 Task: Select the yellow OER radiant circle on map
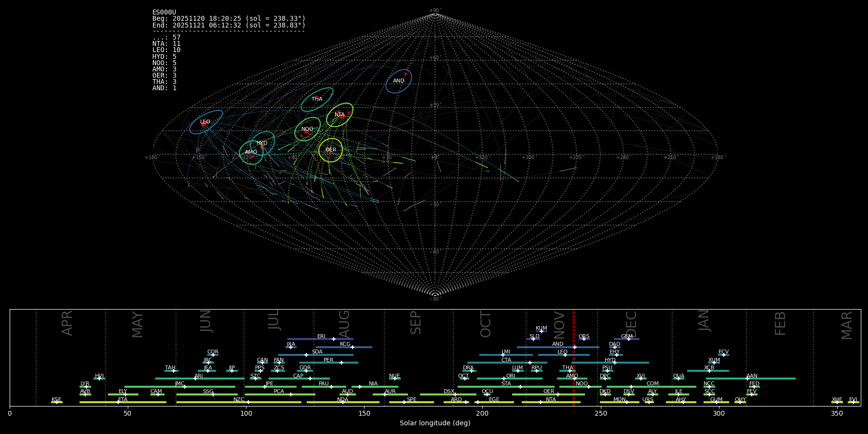pos(331,150)
